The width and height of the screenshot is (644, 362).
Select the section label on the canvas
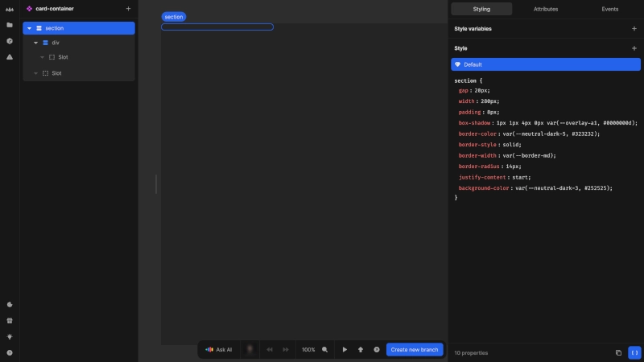tap(174, 17)
